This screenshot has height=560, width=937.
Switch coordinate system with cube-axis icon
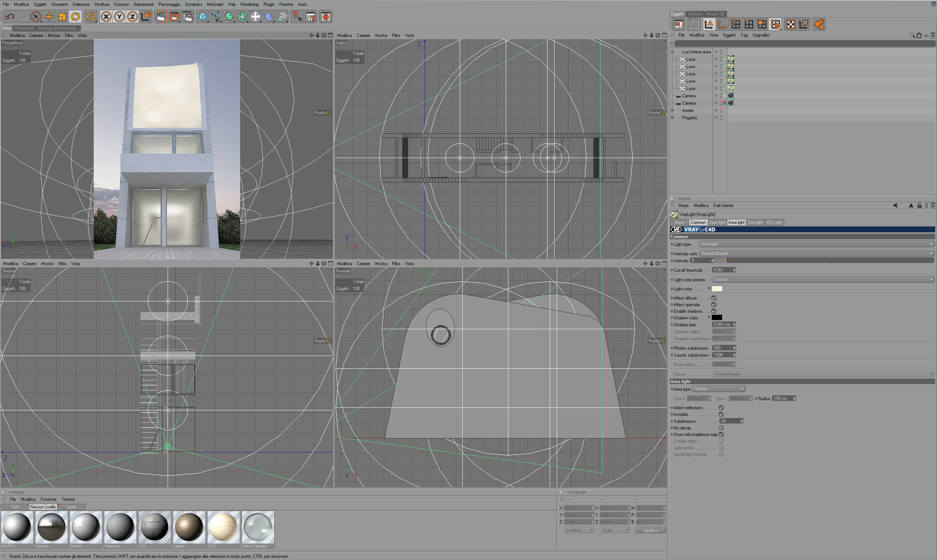[146, 16]
